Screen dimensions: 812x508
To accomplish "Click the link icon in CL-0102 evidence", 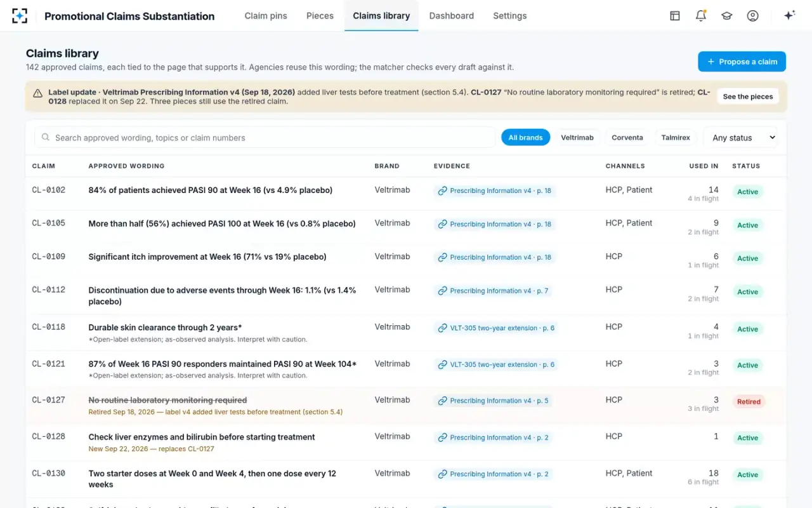I will (443, 191).
